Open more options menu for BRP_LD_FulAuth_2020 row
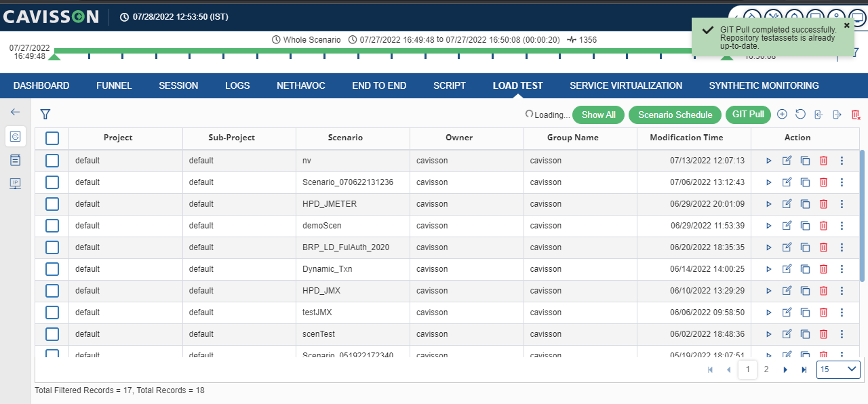 (842, 247)
